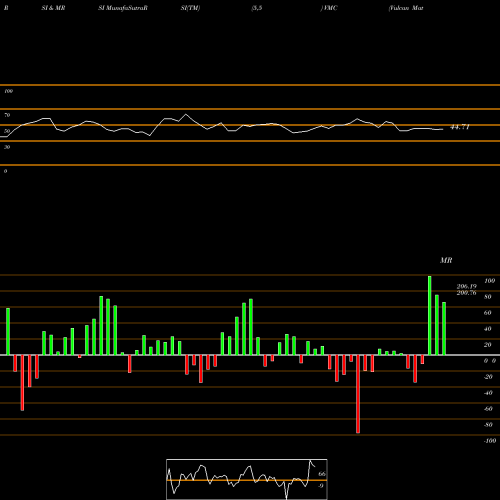Click the 'Vulcan Mat' company name text

click(x=406, y=8)
